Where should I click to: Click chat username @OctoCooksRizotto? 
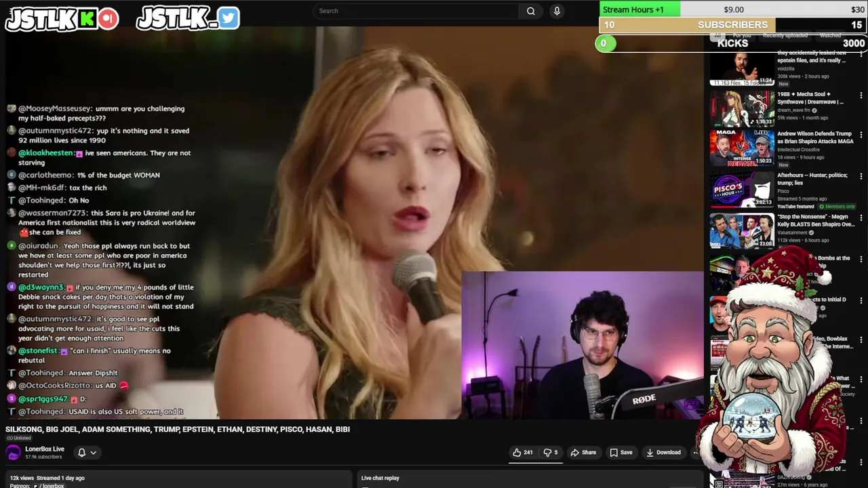click(54, 386)
